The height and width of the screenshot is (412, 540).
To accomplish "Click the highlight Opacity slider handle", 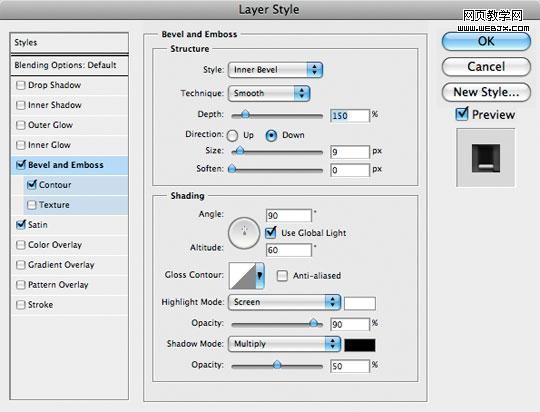I will point(313,323).
